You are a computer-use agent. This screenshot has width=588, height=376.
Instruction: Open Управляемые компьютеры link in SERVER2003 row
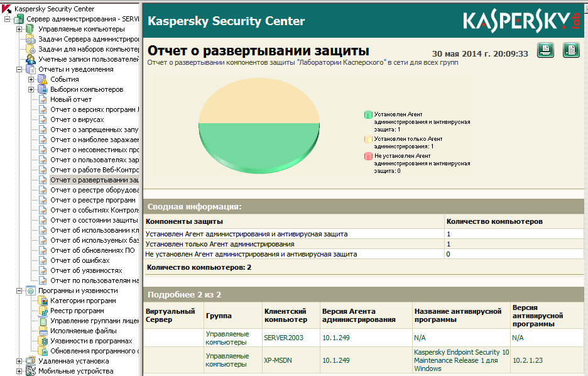pyautogui.click(x=227, y=338)
